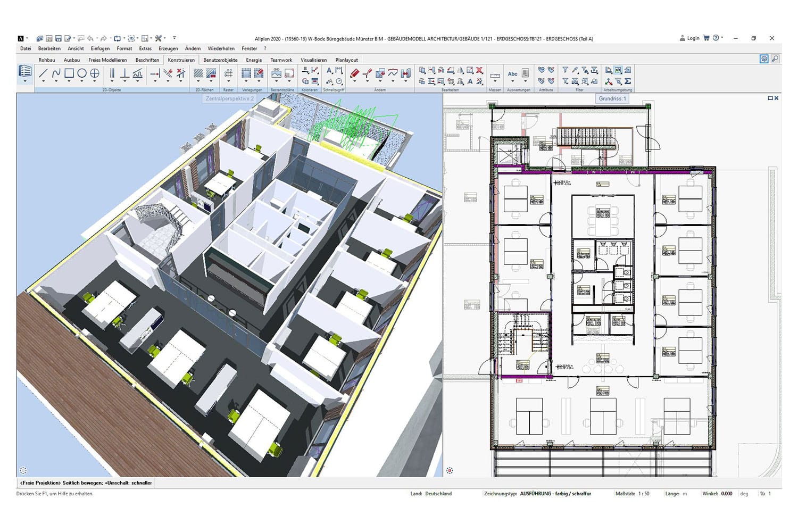
Task: Click the shopping cart icon
Action: (706, 38)
